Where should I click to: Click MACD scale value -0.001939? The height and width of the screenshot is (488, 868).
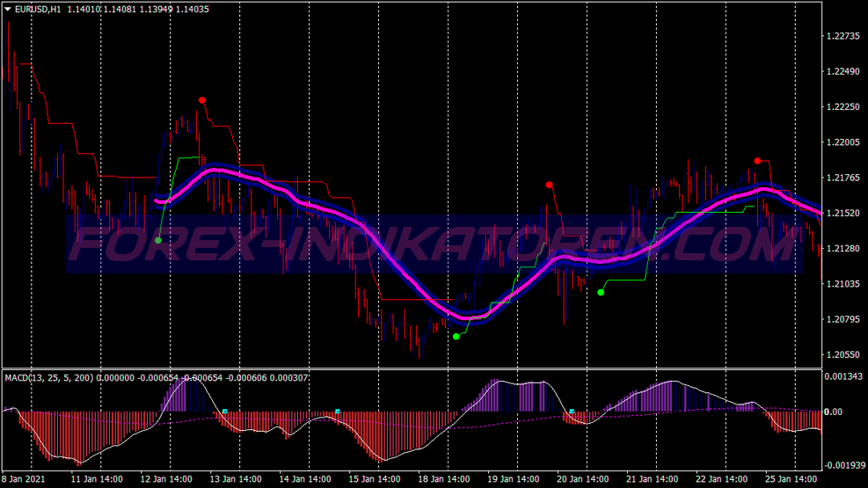[x=843, y=465]
